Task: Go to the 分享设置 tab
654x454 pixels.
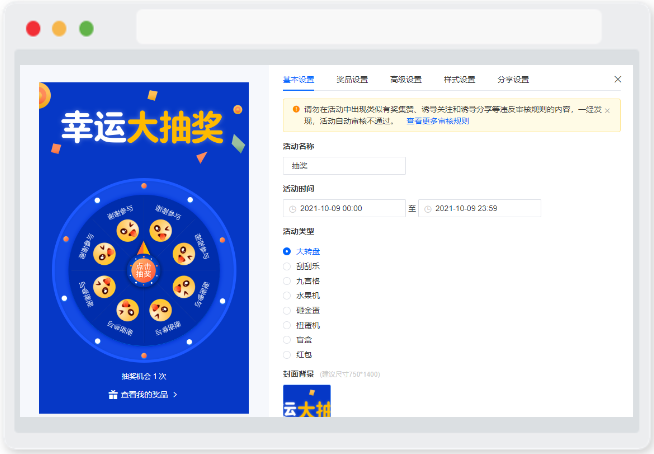Action: [513, 79]
